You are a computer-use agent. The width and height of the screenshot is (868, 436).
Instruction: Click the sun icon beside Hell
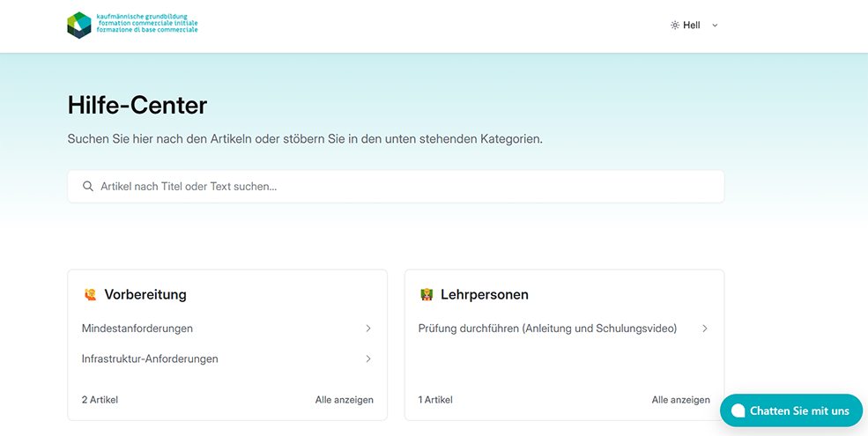(675, 26)
